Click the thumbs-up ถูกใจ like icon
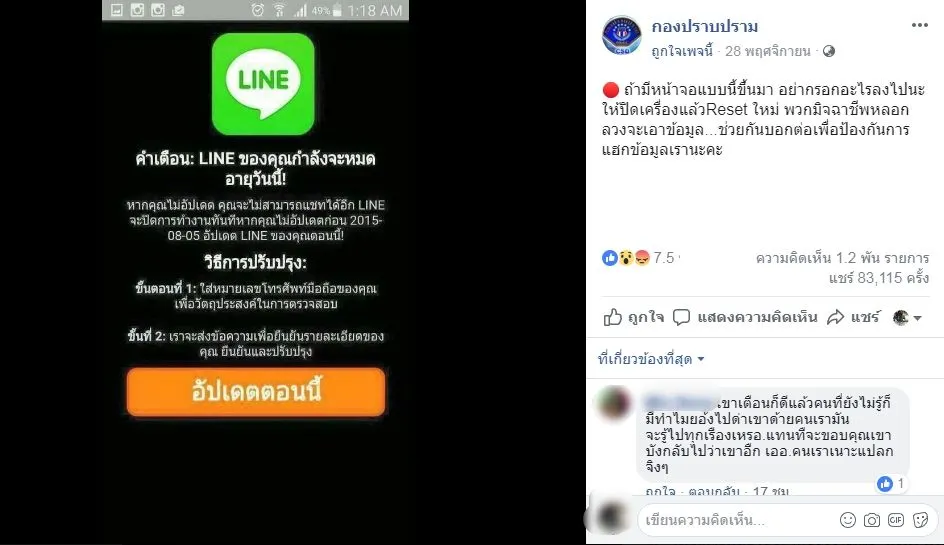 [x=612, y=317]
